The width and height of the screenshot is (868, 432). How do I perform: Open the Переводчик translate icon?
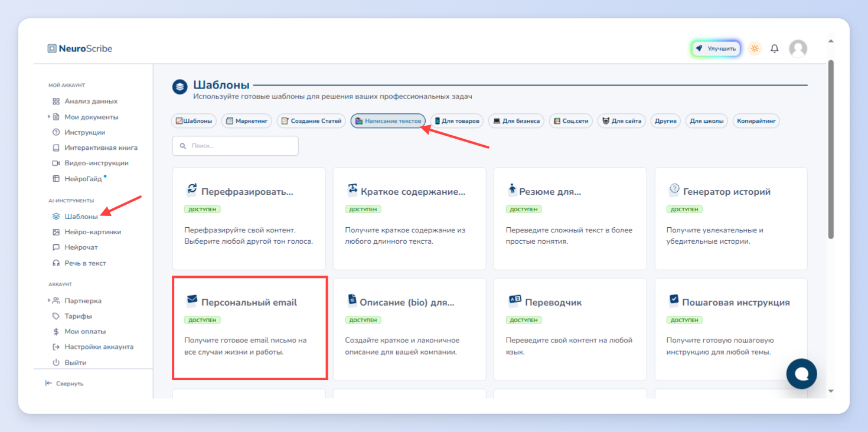coord(515,300)
